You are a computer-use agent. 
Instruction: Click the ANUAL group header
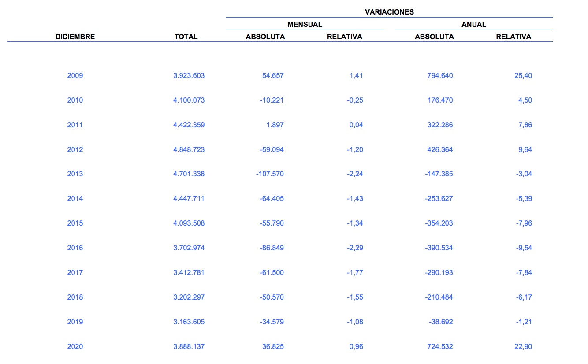[x=474, y=25]
